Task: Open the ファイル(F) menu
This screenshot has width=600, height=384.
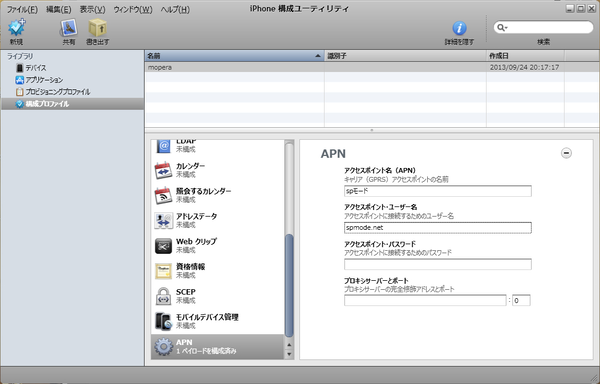Action: [22, 9]
